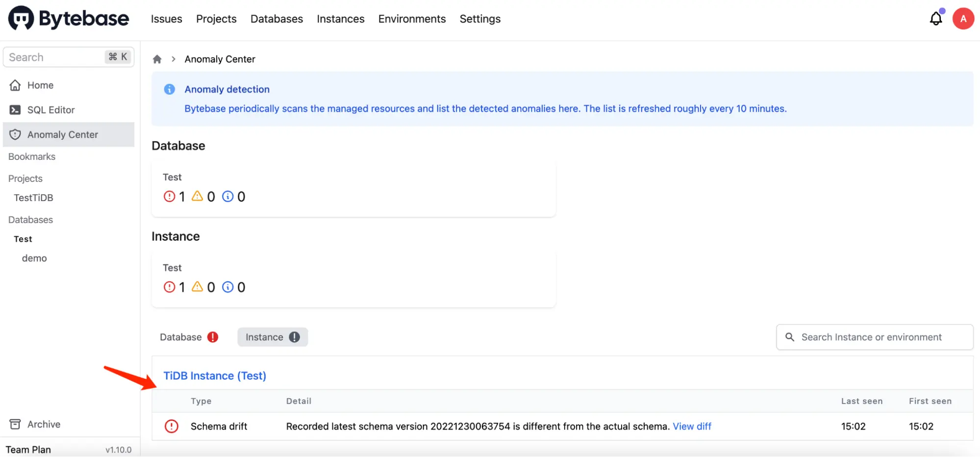Open the Instances page
Viewport: 980px width, 457px height.
pos(340,19)
